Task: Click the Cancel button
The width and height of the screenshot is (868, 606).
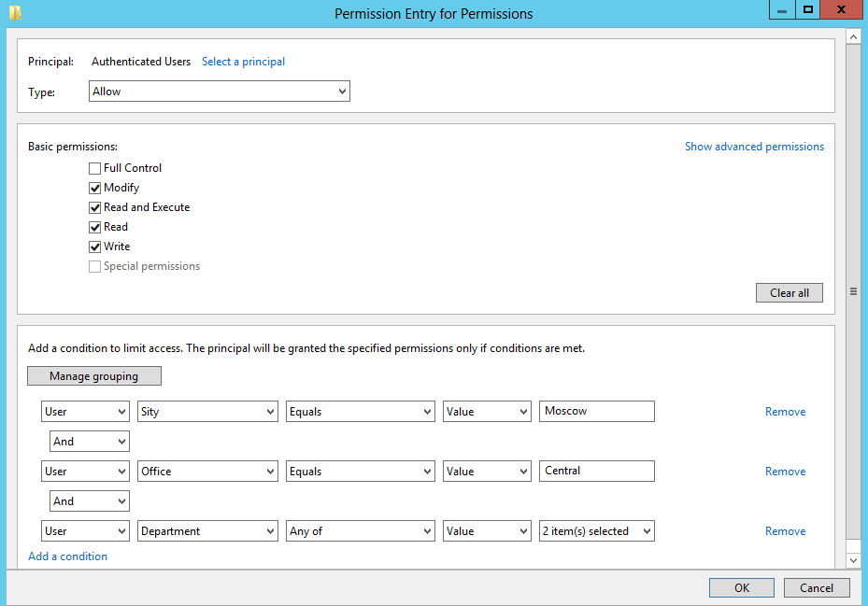Action: coord(817,587)
